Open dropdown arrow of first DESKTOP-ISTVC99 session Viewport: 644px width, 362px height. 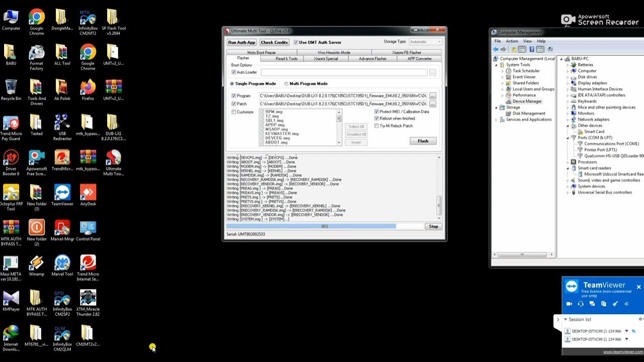click(x=626, y=331)
